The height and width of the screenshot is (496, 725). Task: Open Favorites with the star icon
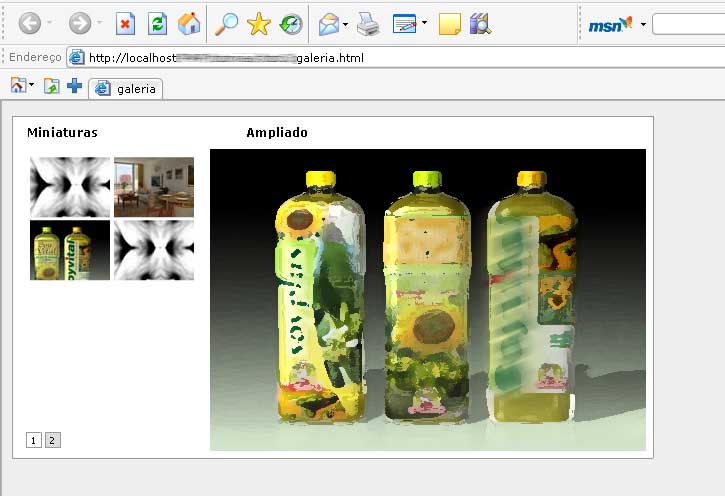[259, 24]
